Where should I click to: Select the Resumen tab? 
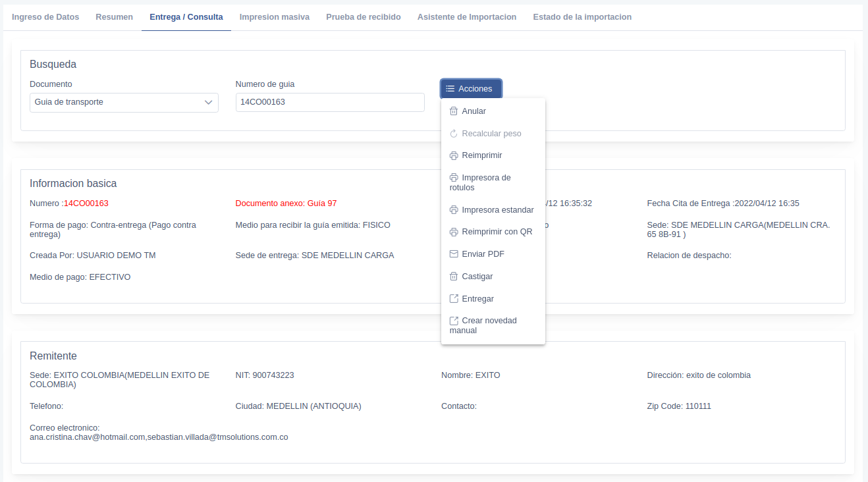pos(114,17)
